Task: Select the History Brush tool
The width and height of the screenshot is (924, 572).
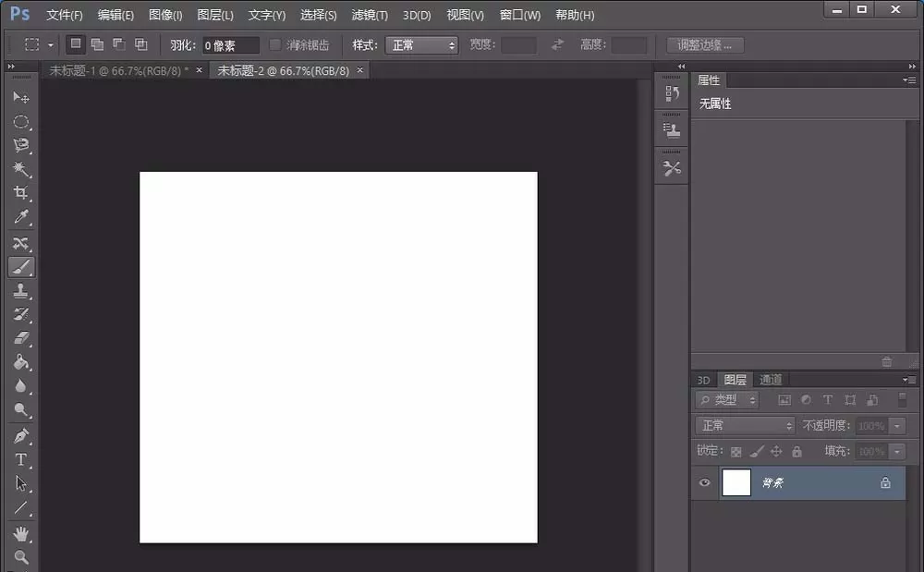Action: tap(21, 314)
